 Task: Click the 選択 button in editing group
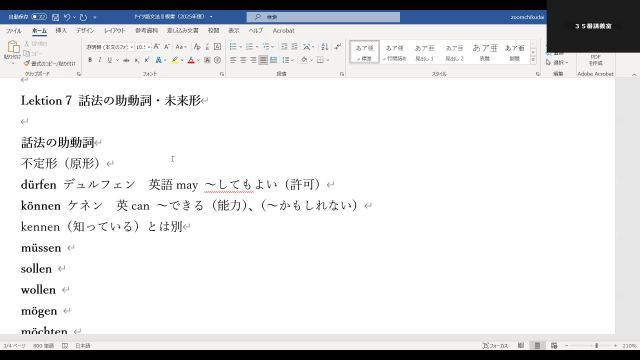[557, 62]
